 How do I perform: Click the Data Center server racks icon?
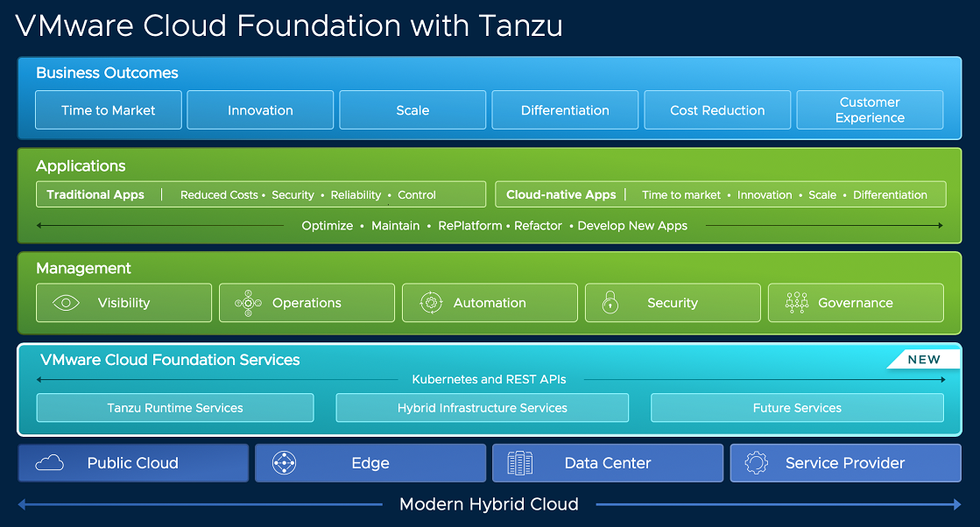click(x=519, y=463)
